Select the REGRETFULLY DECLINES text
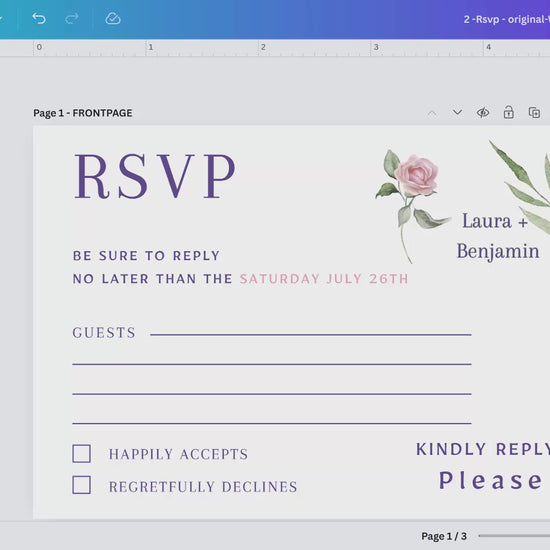Image resolution: width=550 pixels, height=550 pixels. point(203,487)
